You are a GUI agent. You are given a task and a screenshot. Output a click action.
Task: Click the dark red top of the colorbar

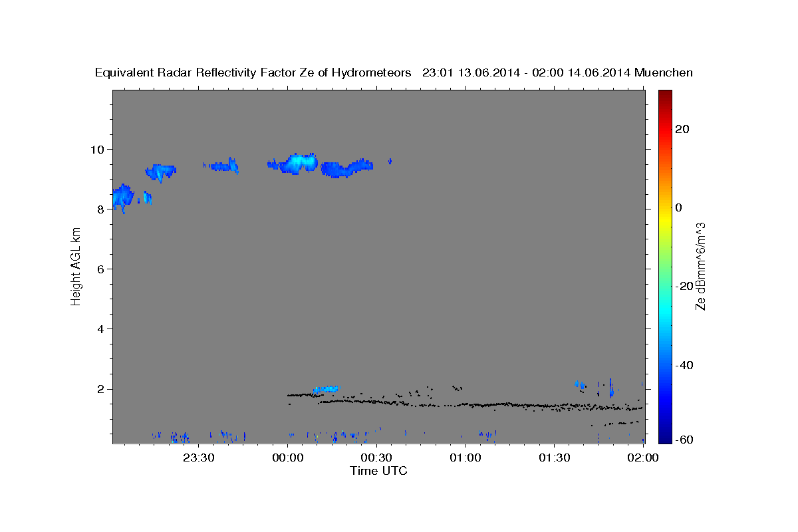coord(664,94)
